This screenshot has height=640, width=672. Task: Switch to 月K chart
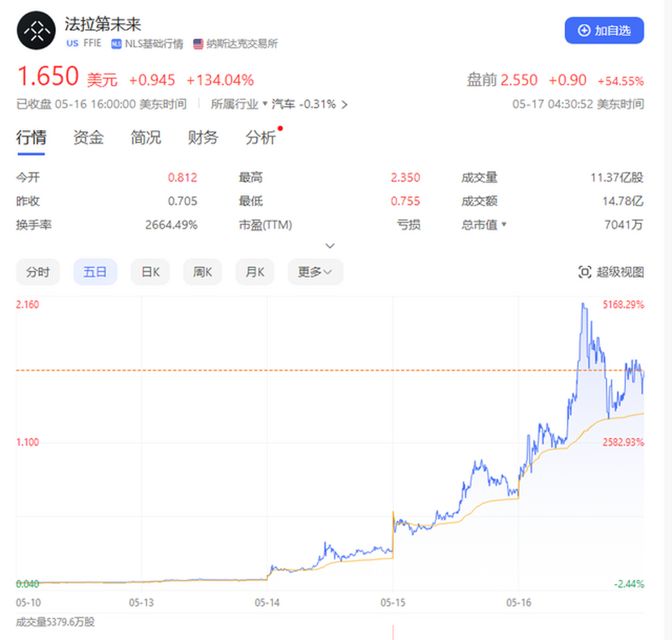(x=255, y=272)
